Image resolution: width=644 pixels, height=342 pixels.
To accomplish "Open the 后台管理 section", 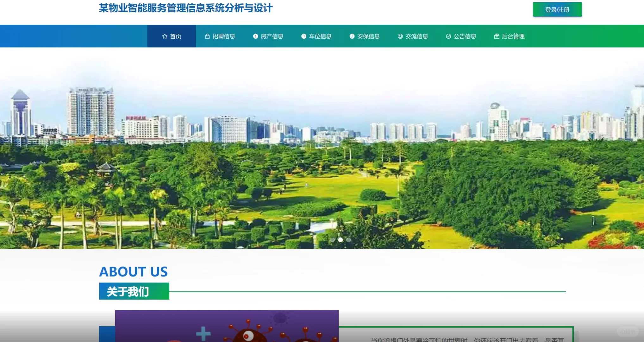I will tap(509, 36).
